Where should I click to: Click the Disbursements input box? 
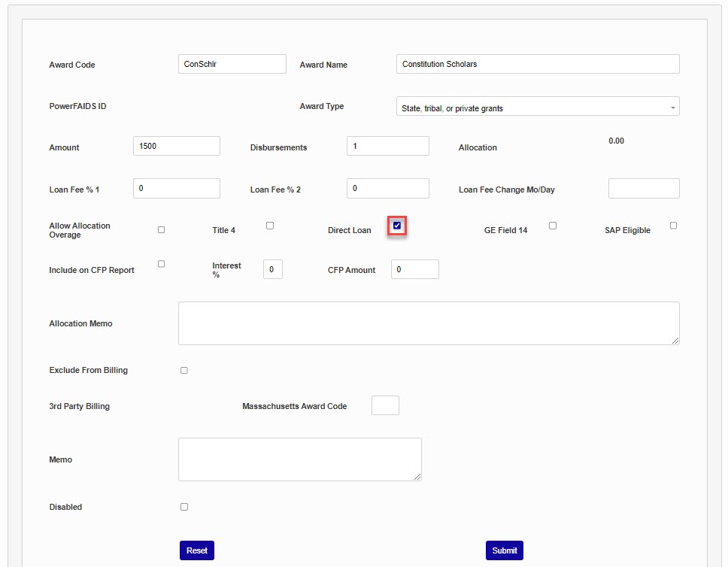(x=387, y=146)
